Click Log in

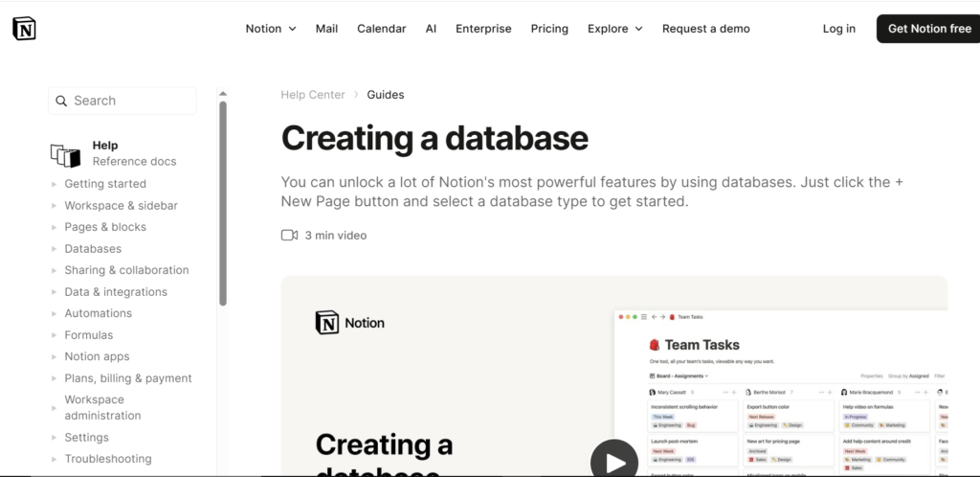[838, 29]
